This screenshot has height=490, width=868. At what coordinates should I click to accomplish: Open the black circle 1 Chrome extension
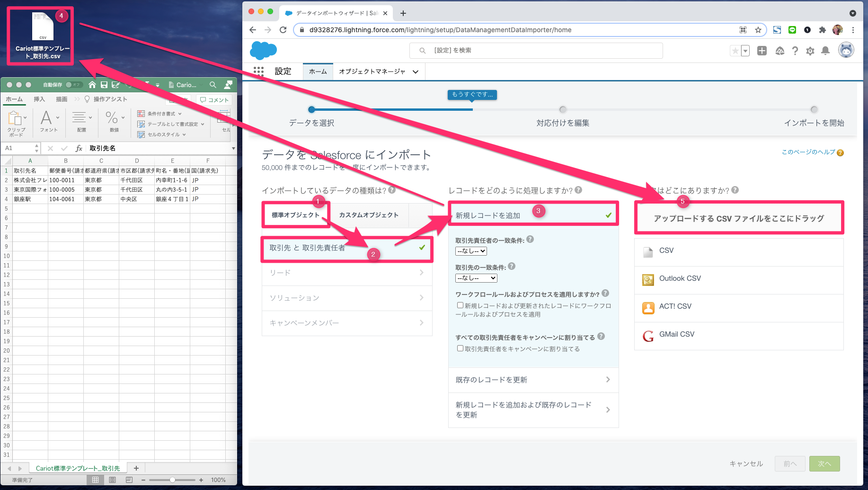[807, 30]
